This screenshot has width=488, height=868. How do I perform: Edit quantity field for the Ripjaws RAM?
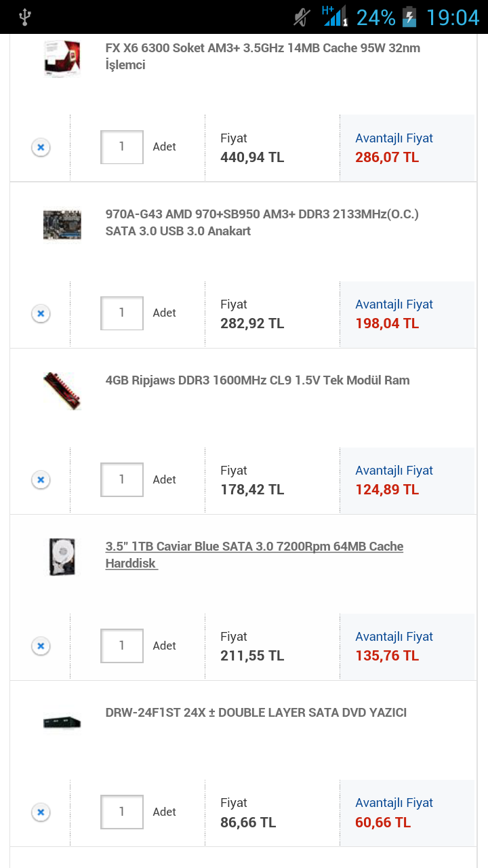tap(122, 479)
